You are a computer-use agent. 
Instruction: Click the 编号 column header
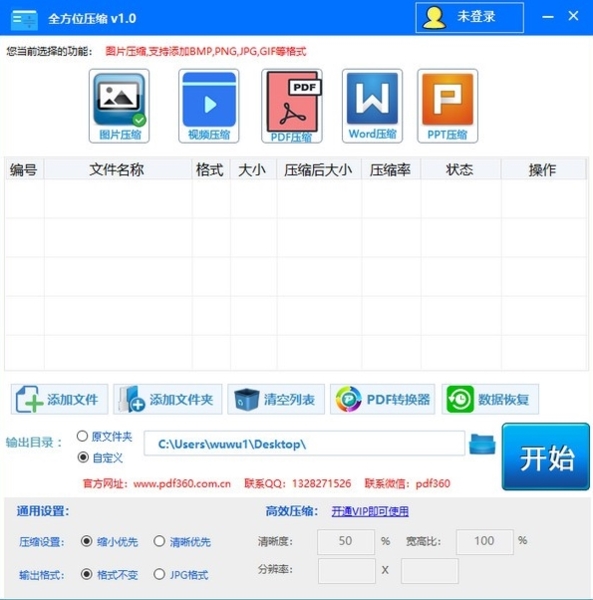(x=24, y=170)
